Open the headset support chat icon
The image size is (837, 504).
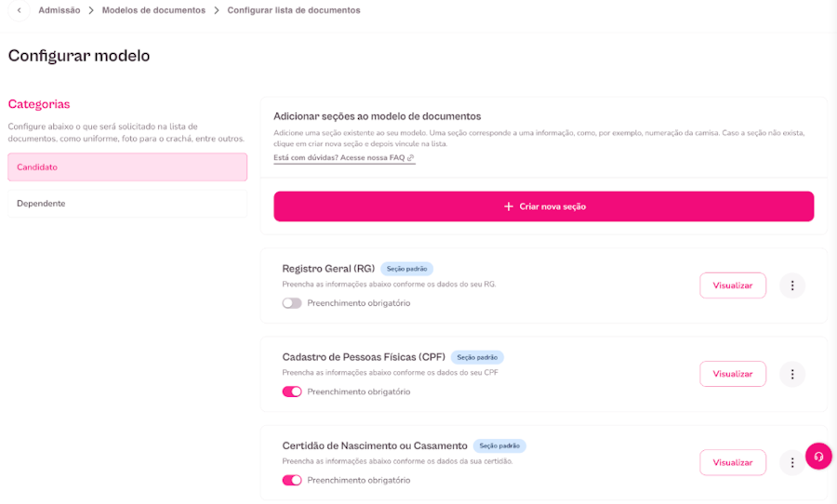(x=818, y=456)
